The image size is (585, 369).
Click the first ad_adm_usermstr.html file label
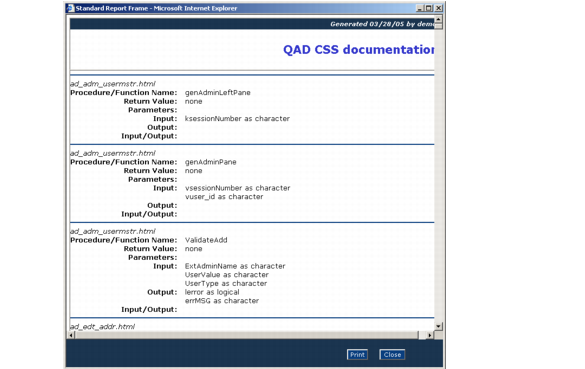pyautogui.click(x=113, y=84)
